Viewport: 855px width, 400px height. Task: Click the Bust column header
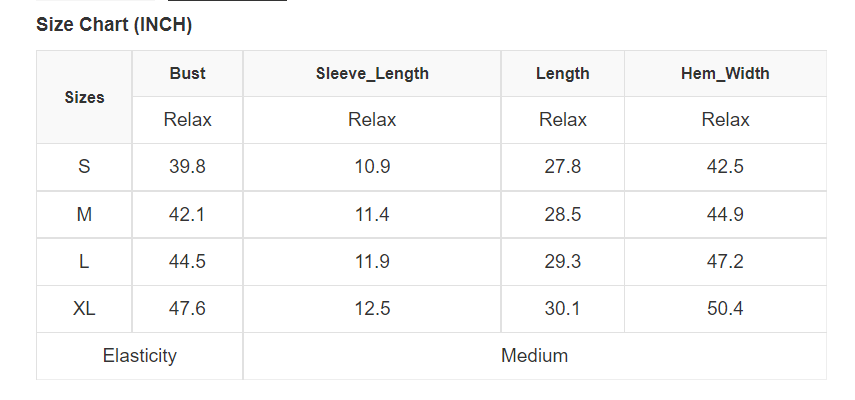(x=188, y=73)
